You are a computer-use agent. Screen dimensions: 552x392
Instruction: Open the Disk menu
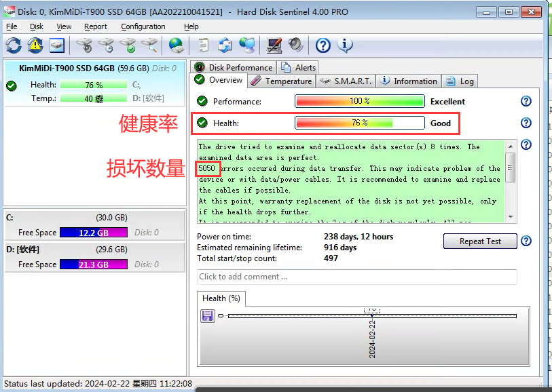coord(37,26)
